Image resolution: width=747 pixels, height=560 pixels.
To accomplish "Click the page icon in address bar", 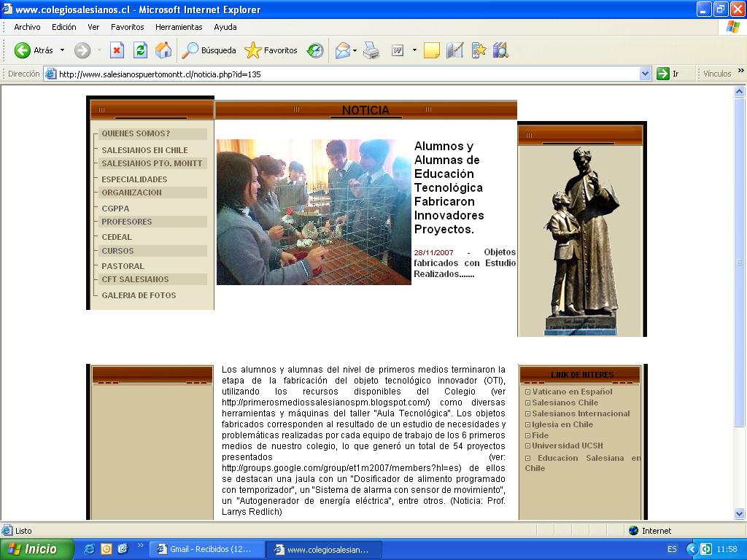I will click(50, 74).
